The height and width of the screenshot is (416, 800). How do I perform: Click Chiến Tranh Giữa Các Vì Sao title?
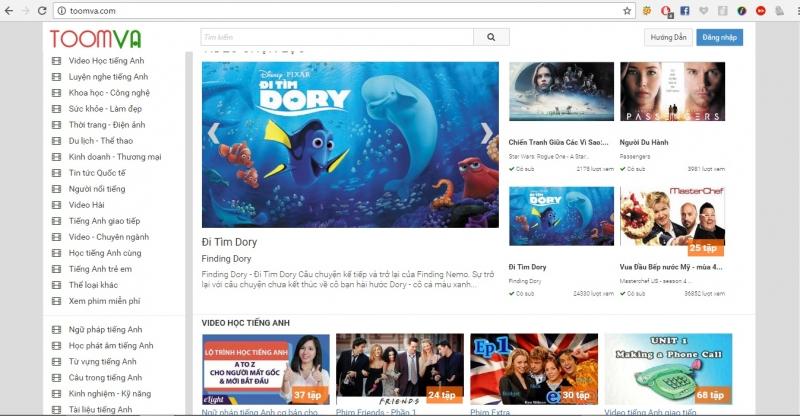tap(558, 142)
